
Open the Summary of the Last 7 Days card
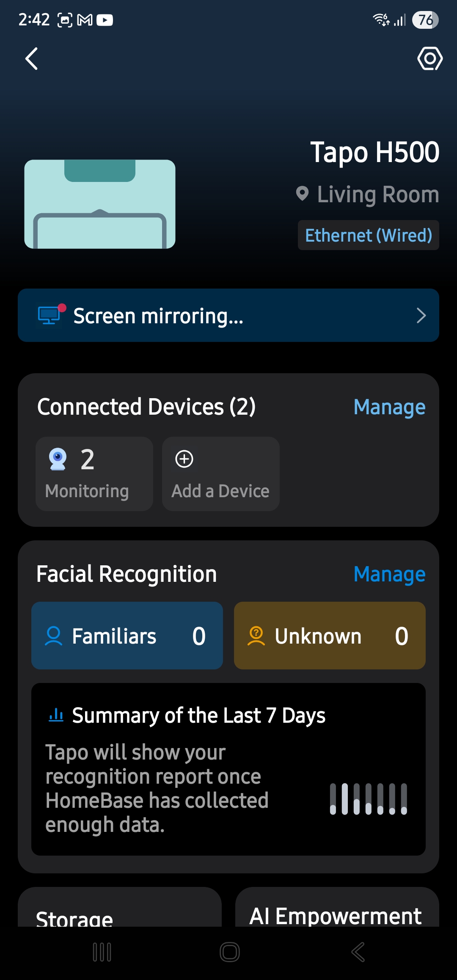click(x=228, y=769)
